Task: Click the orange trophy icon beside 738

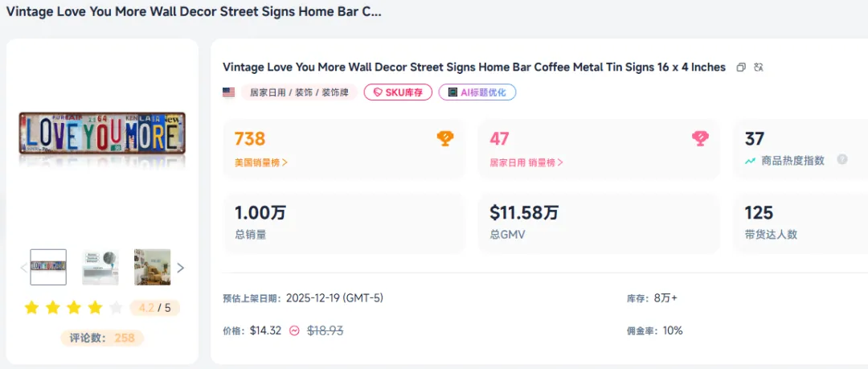Action: tap(445, 139)
